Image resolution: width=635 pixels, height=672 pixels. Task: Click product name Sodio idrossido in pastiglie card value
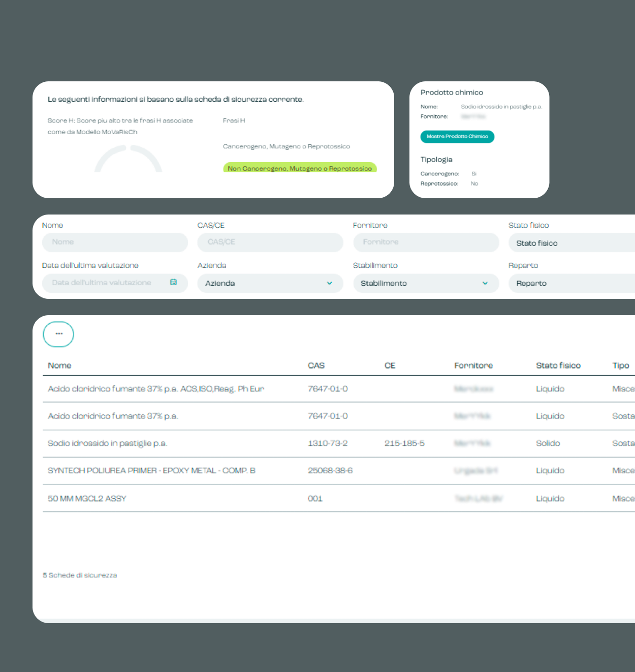(x=501, y=107)
